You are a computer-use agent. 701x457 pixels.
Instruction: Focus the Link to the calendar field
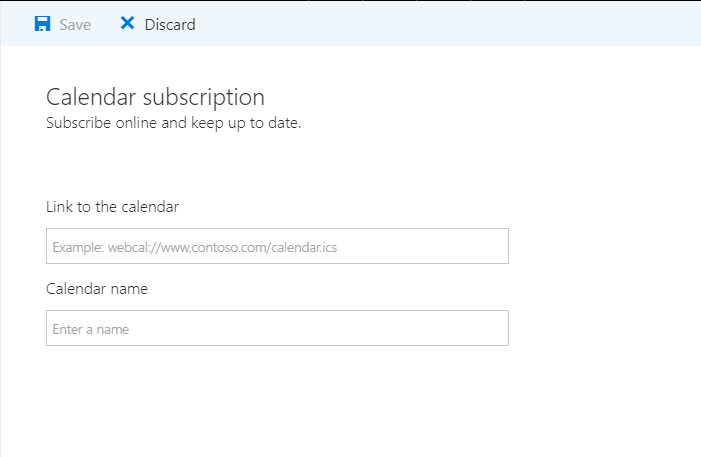(277, 246)
